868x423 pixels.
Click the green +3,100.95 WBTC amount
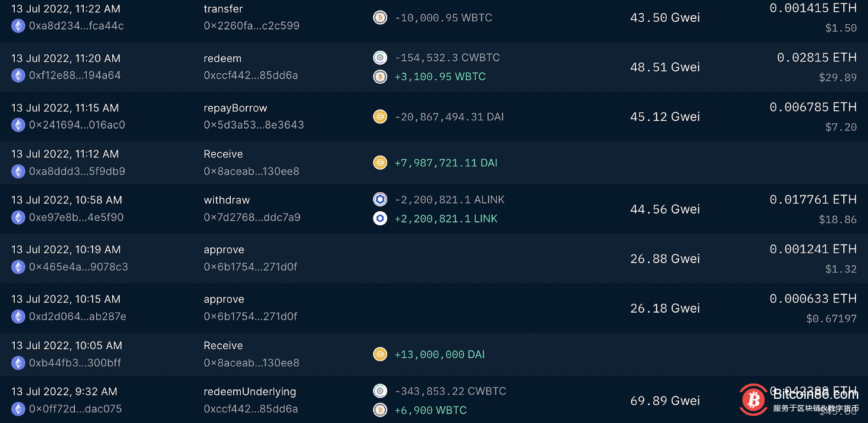pos(440,77)
